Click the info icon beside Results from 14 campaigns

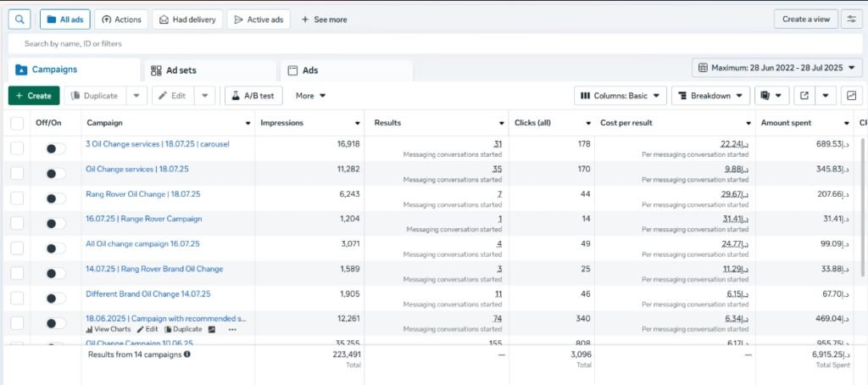click(x=187, y=354)
